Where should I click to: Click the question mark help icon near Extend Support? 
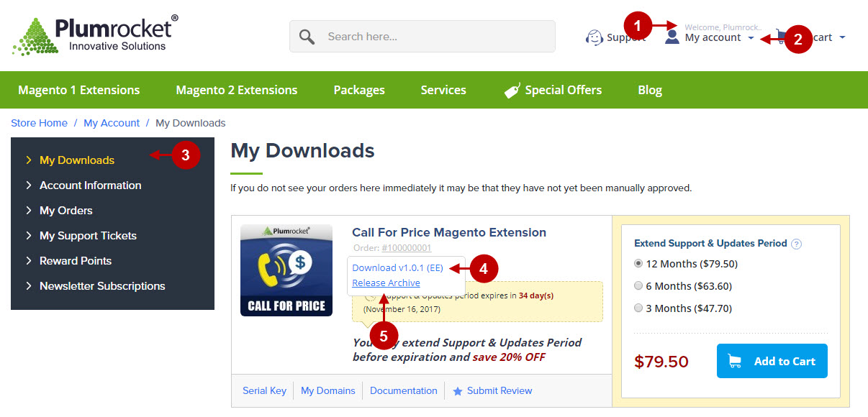[796, 244]
